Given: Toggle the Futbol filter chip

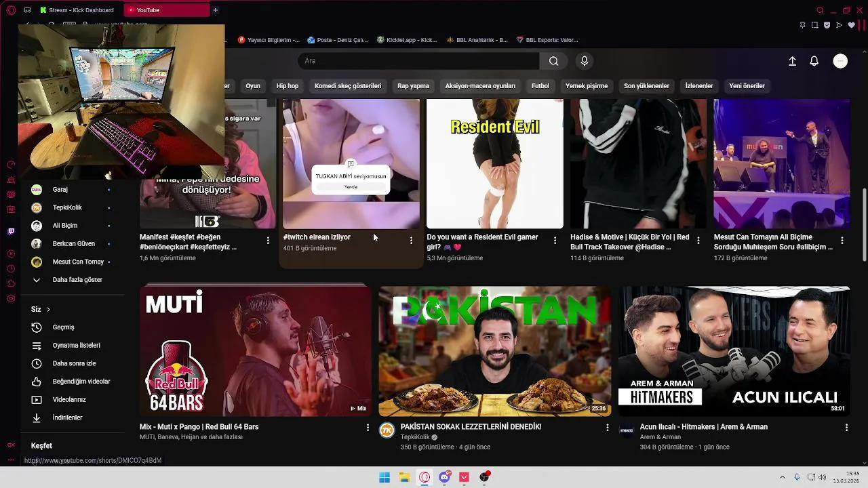Looking at the screenshot, I should click(x=539, y=86).
